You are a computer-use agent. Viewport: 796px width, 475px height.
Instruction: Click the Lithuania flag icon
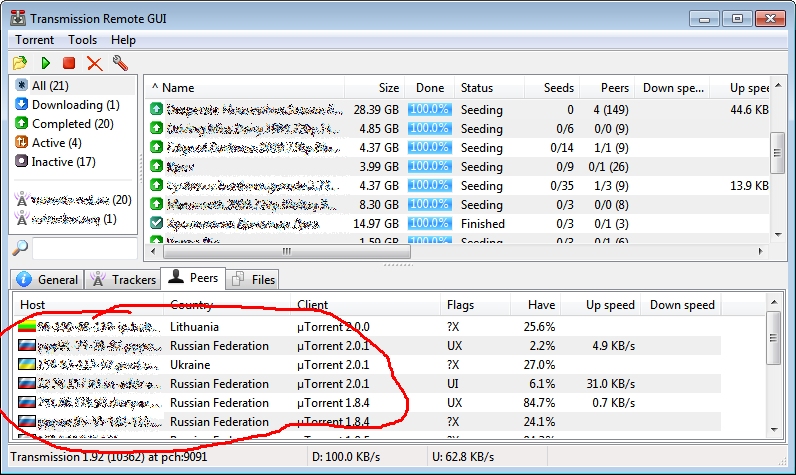click(x=26, y=326)
